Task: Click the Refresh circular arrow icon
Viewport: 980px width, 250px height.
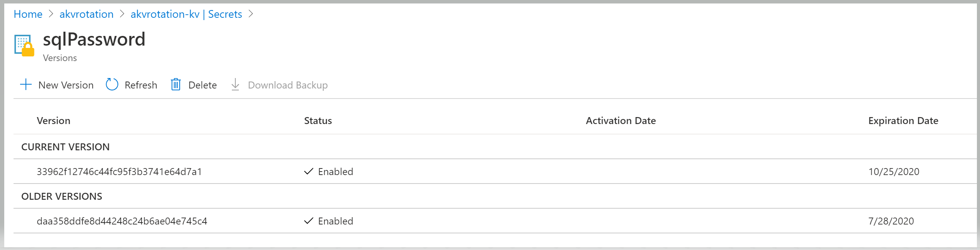Action: (x=112, y=85)
